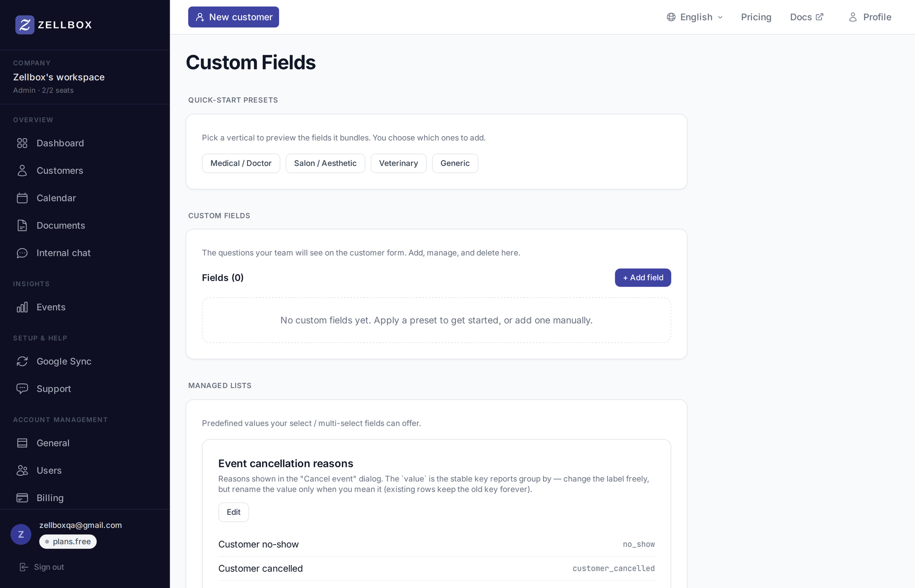Screen dimensions: 915x588
Task: Open the Docs link
Action: click(x=807, y=17)
